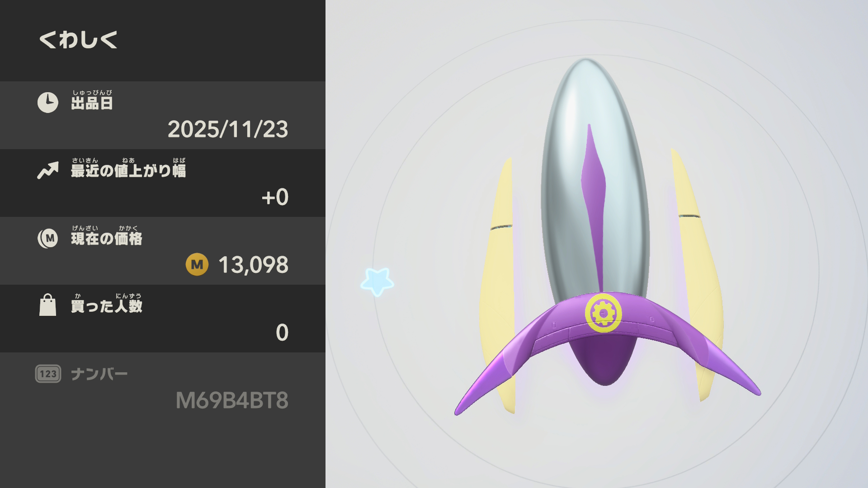The width and height of the screenshot is (868, 488).
Task: Click the くわしく heading
Action: click(78, 39)
